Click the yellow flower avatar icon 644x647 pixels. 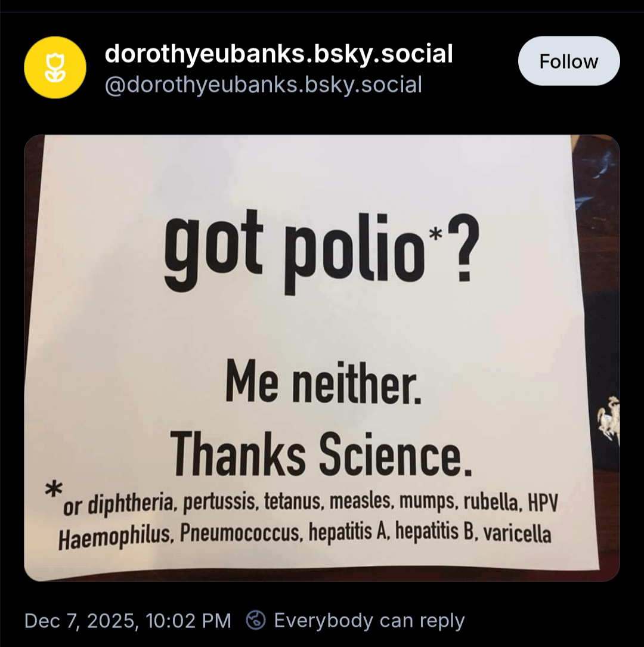click(55, 67)
